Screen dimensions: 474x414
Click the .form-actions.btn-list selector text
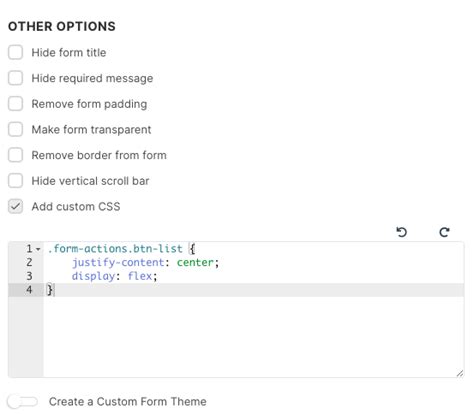[115, 249]
